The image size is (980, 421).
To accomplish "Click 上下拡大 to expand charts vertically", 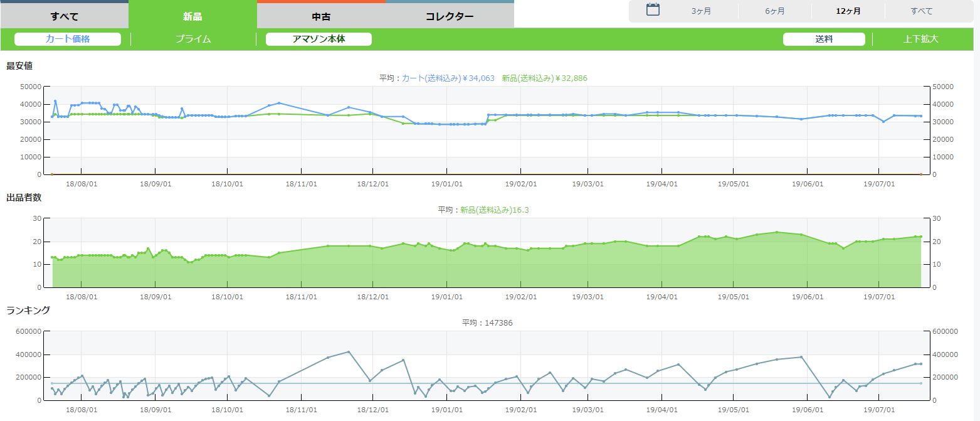I will pyautogui.click(x=920, y=39).
